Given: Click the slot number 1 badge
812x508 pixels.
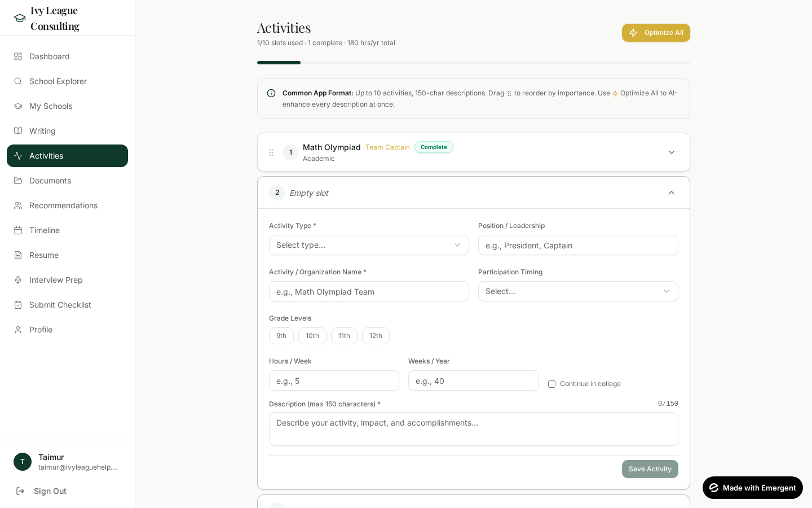Looking at the screenshot, I should point(290,152).
